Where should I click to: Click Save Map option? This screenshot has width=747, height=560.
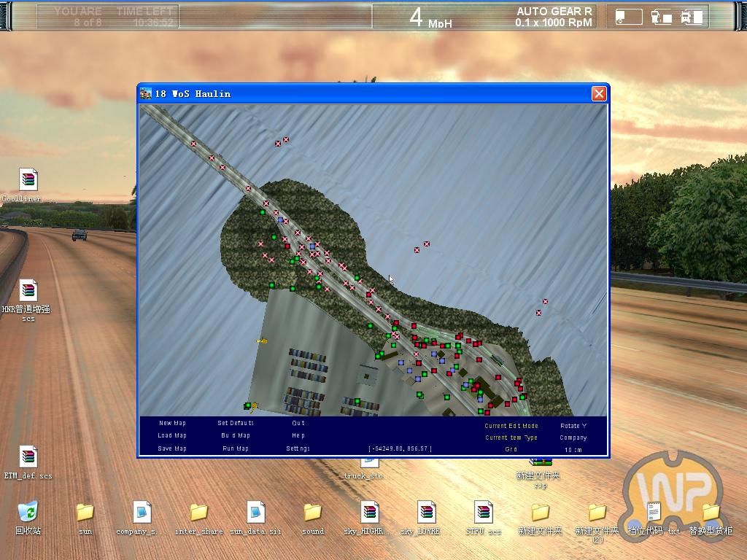coord(172,448)
